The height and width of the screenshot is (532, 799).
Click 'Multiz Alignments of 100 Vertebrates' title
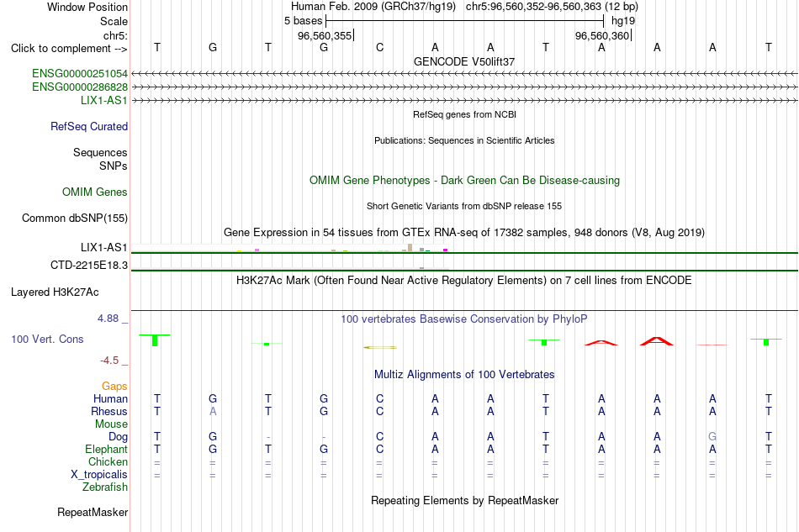coord(464,375)
